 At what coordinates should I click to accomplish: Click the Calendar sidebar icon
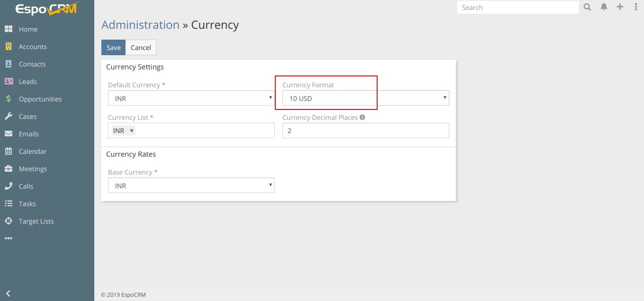coord(8,151)
